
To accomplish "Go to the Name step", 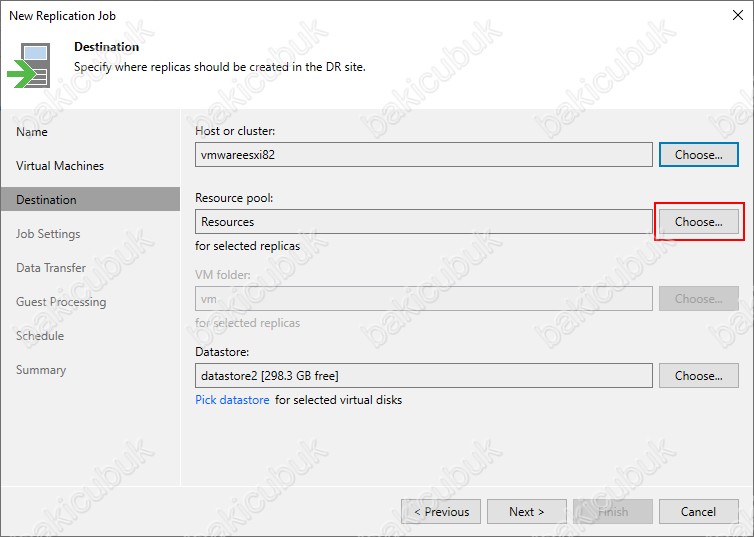I will coord(32,132).
